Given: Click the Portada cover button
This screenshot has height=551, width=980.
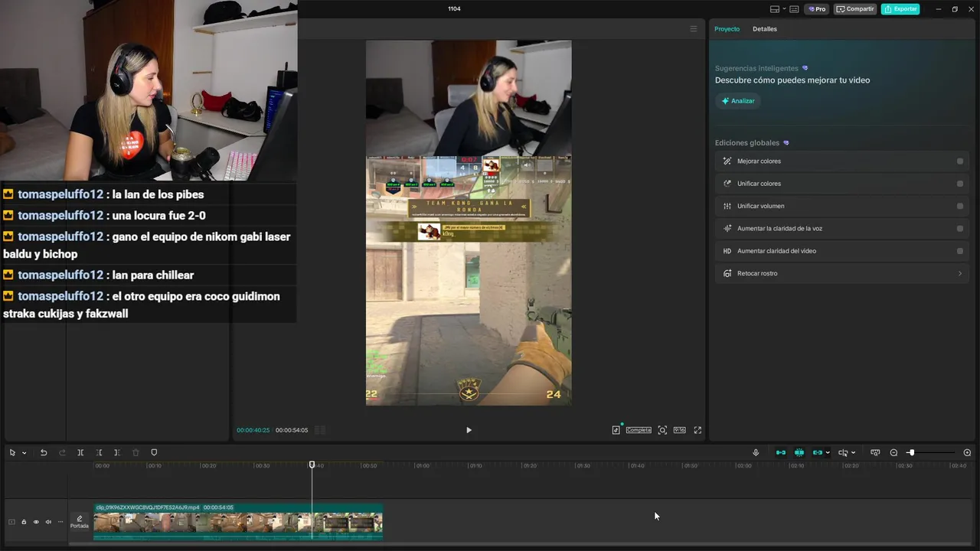Looking at the screenshot, I should [x=80, y=522].
